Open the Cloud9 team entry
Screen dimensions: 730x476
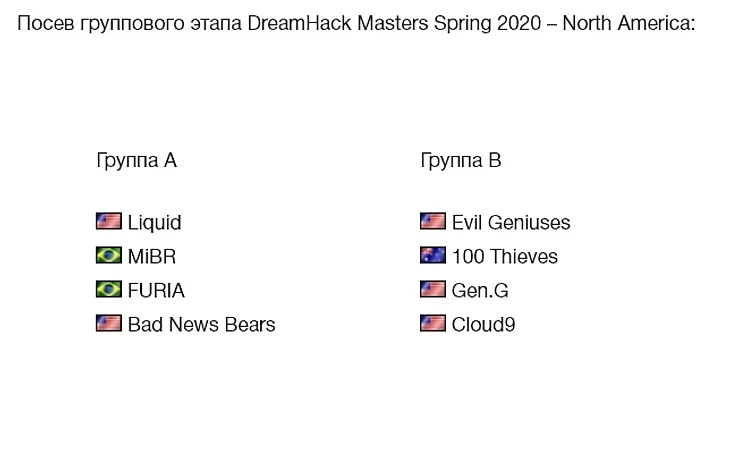point(484,325)
